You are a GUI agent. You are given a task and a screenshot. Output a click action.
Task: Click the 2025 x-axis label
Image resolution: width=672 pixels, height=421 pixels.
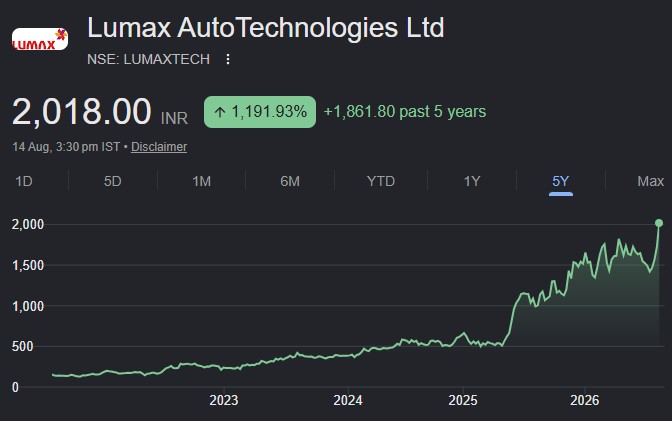(x=463, y=400)
